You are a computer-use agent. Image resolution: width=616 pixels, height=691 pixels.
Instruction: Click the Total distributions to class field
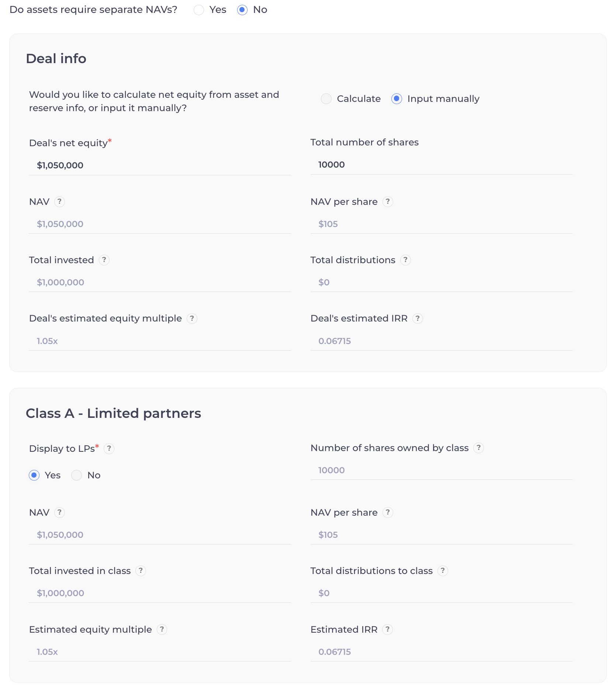coord(441,593)
